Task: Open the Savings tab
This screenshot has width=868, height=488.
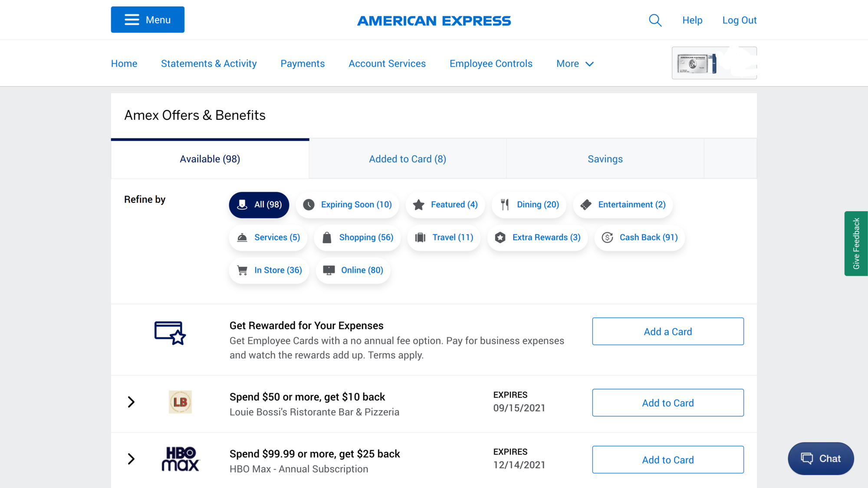Action: 605,159
